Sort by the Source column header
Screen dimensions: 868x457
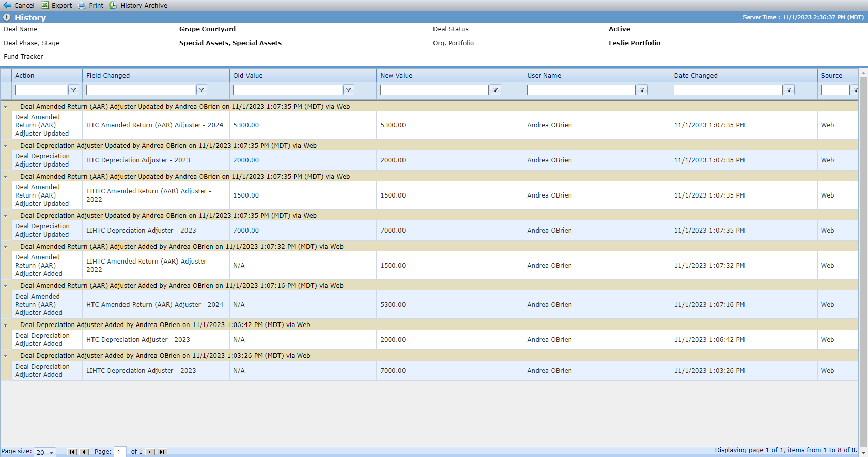click(x=831, y=76)
